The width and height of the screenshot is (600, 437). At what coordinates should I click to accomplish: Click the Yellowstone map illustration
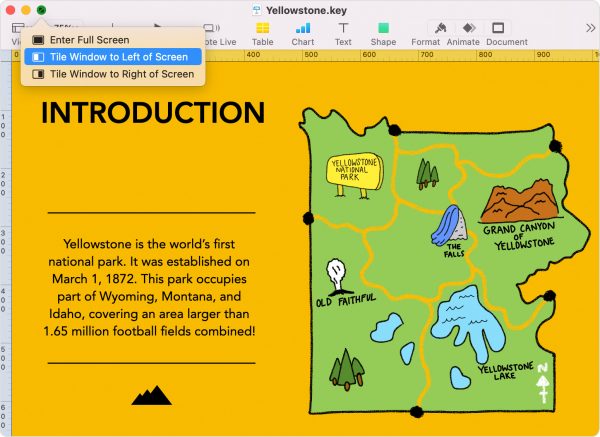click(x=430, y=270)
